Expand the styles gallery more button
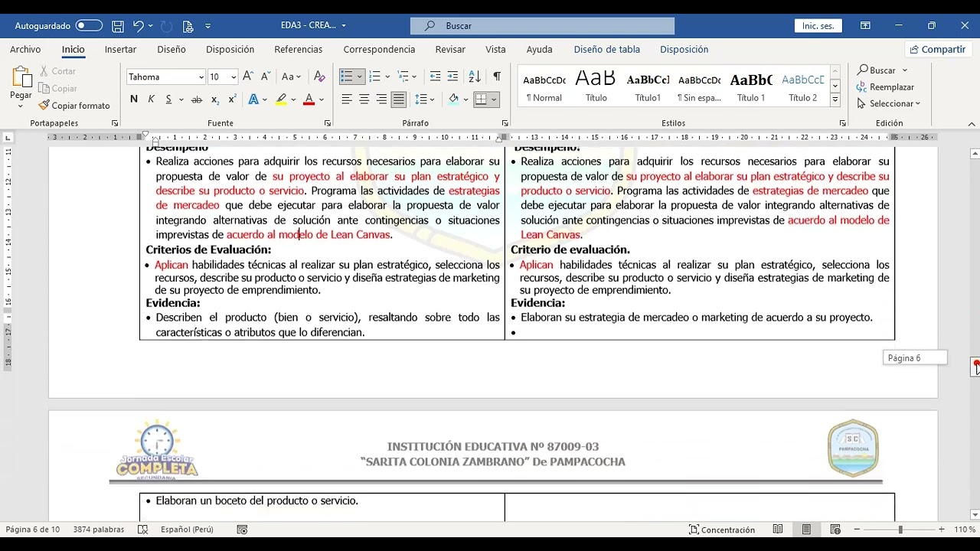The width and height of the screenshot is (980, 551). pos(835,99)
